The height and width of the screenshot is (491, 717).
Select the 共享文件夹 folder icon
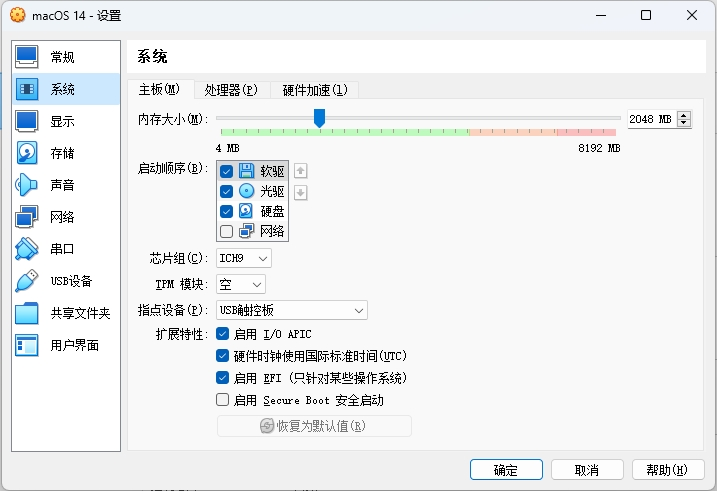27,313
